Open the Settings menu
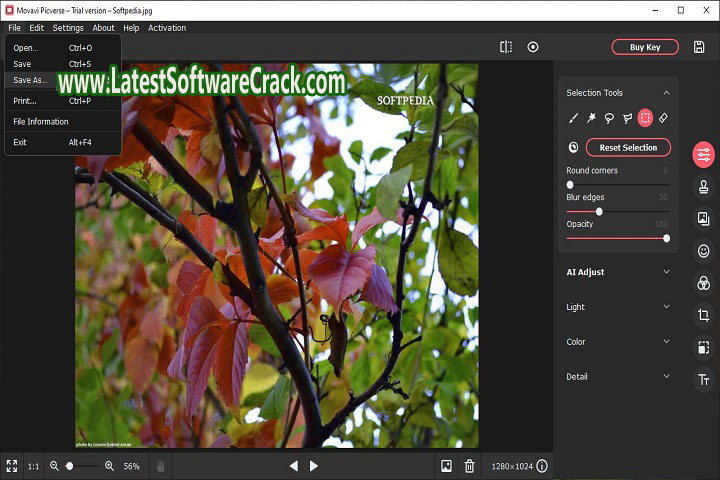 click(68, 28)
